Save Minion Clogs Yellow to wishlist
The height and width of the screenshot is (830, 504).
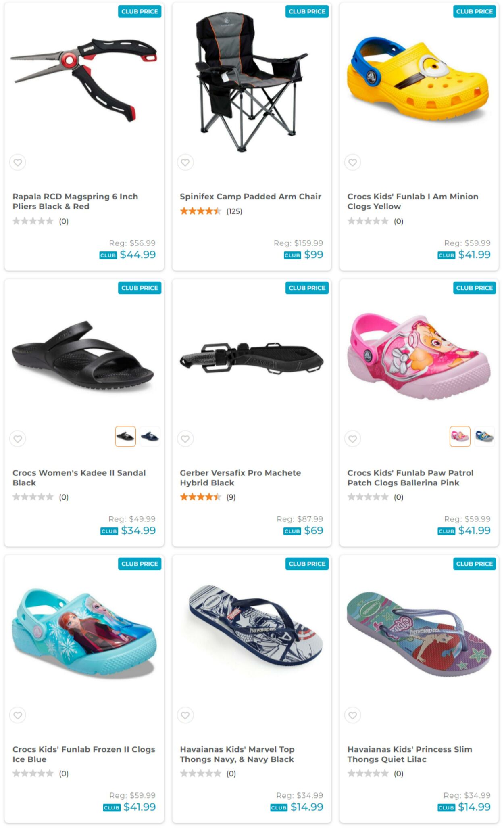352,163
